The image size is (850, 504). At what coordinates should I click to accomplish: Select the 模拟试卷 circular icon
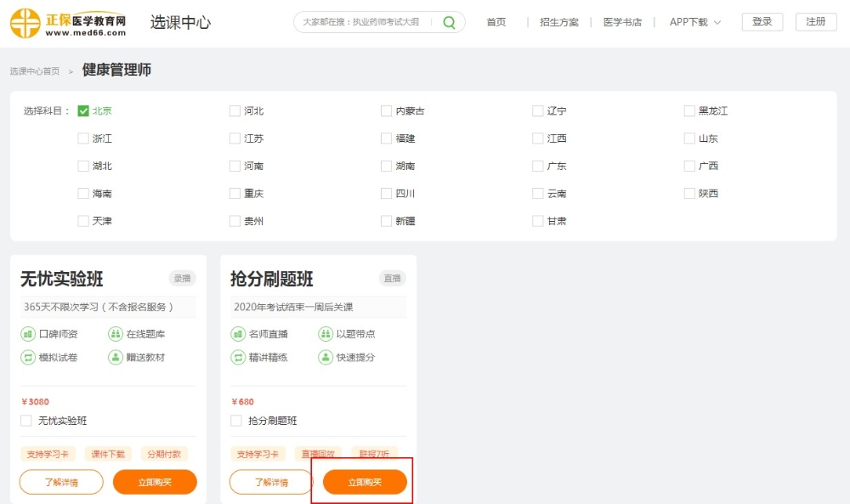tap(28, 357)
